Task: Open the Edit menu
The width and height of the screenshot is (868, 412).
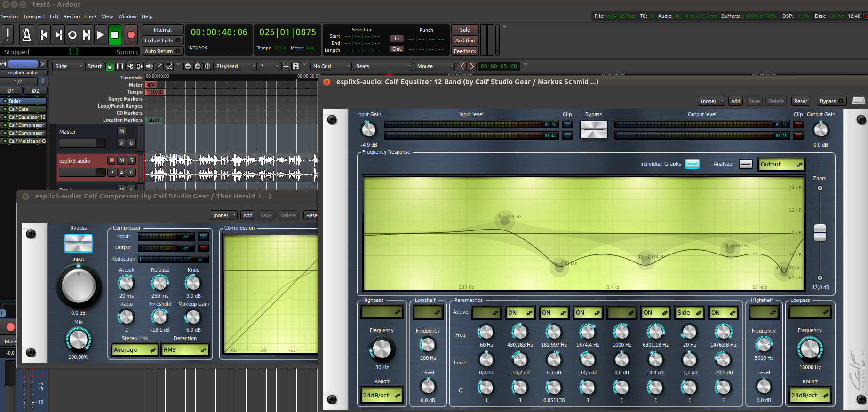Action: 55,16
